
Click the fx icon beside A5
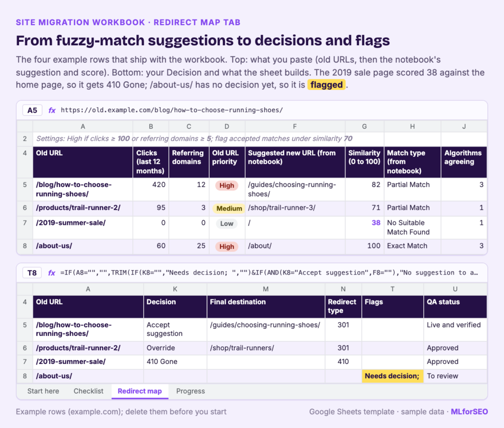pyautogui.click(x=52, y=110)
